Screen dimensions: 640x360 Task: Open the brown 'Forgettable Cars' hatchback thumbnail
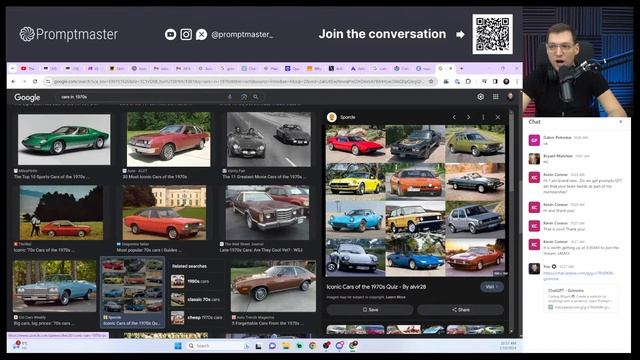[x=273, y=286]
